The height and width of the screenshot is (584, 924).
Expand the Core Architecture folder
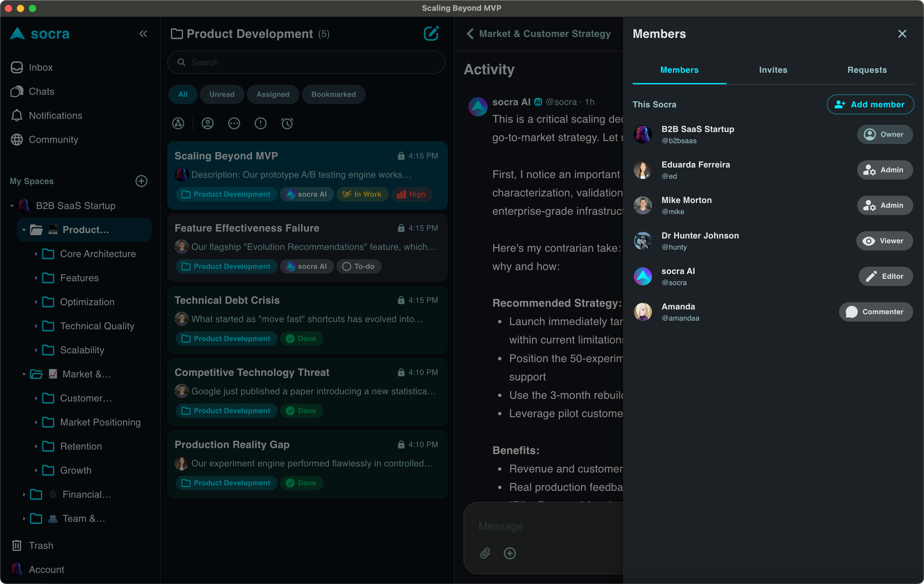36,254
